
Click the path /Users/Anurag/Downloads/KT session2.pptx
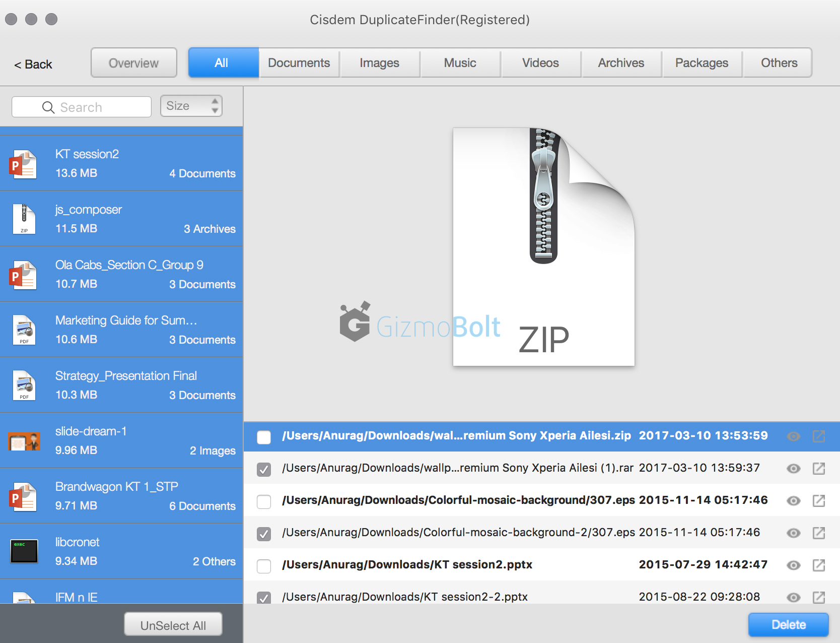(407, 565)
